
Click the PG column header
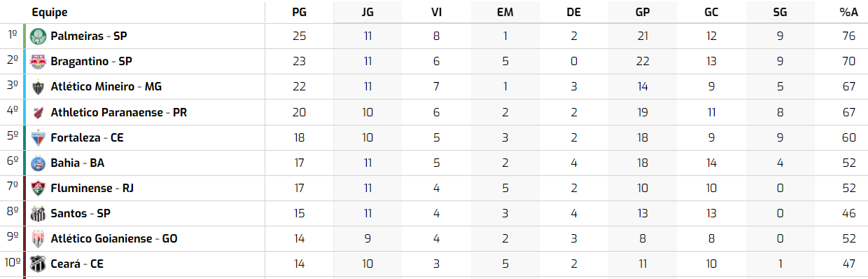[x=299, y=13]
